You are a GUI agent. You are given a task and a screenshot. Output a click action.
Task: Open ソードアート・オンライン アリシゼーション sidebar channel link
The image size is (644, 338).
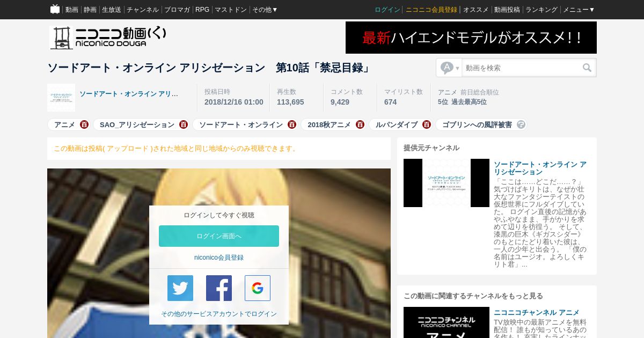540,168
